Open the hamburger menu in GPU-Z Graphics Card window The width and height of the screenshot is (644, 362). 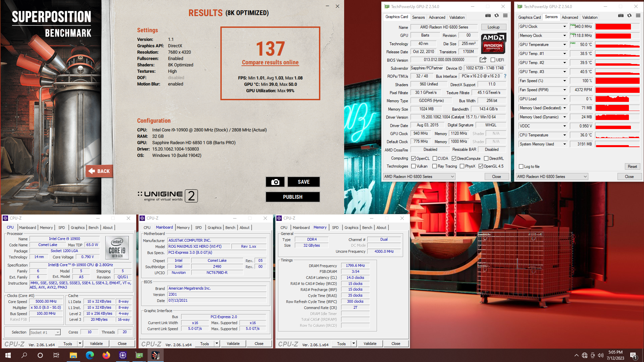pos(505,15)
